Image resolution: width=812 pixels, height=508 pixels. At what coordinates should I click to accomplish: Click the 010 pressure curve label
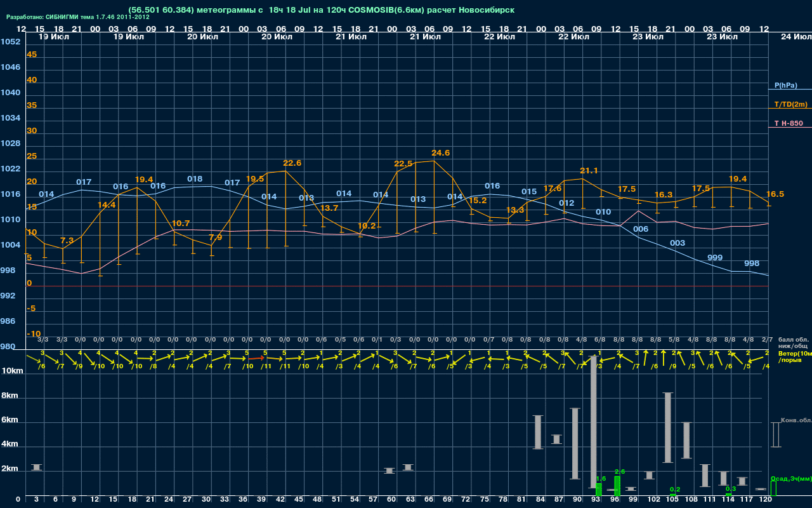point(603,212)
